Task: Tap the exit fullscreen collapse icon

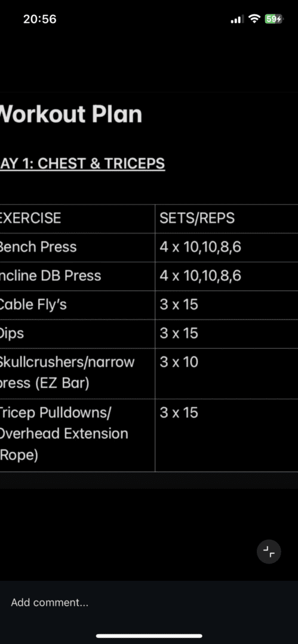Action: point(269,552)
